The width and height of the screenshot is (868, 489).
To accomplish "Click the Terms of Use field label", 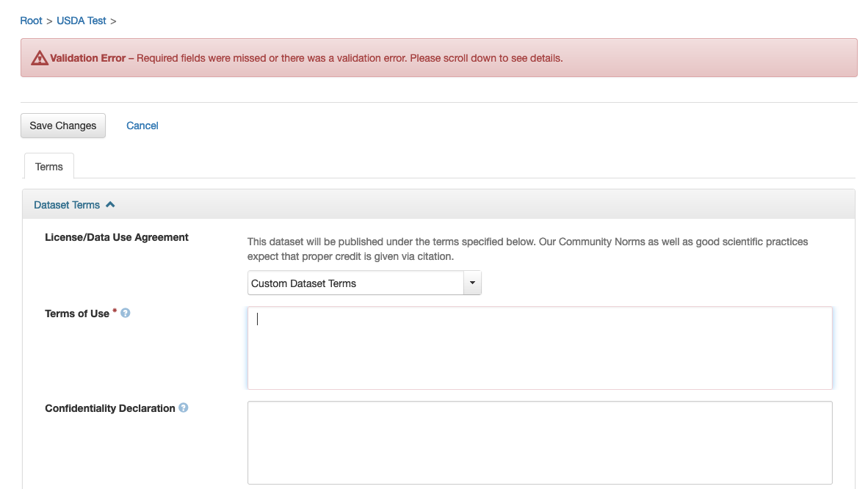I will (x=77, y=314).
